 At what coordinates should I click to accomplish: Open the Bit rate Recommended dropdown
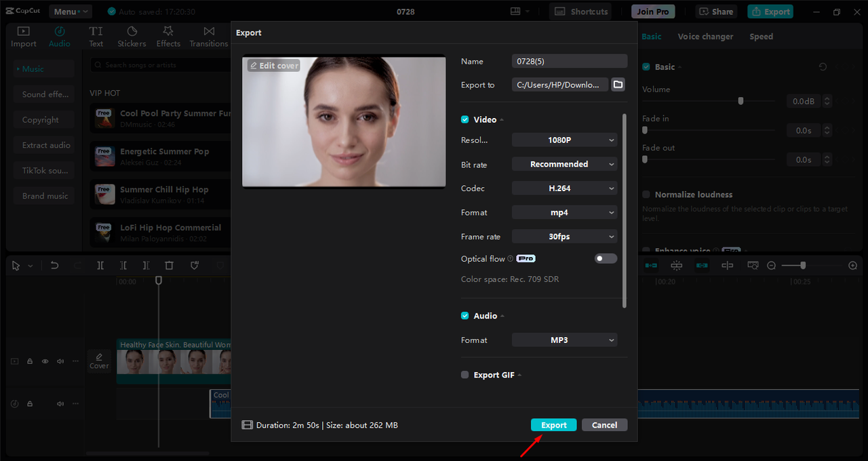click(564, 164)
